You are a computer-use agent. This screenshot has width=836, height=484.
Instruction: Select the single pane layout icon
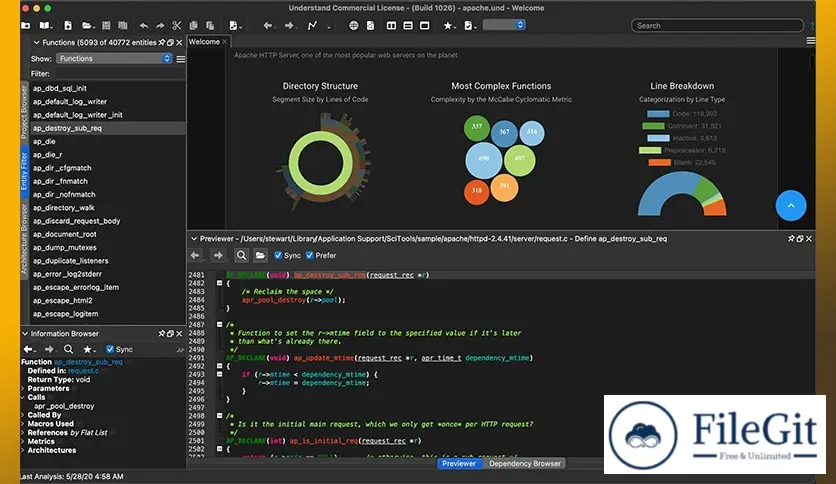[425, 26]
